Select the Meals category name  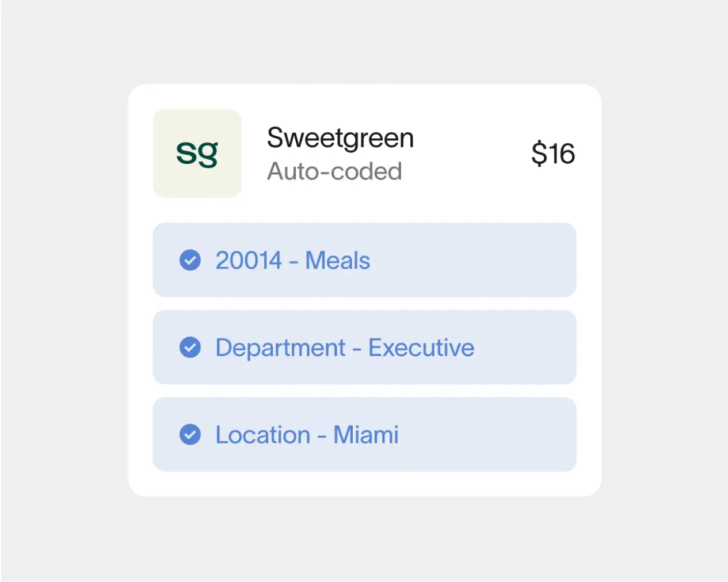click(338, 261)
